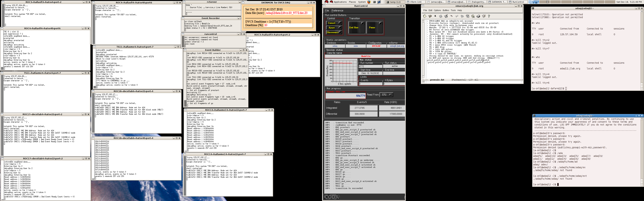Launch Firefox from the top panel
This screenshot has width=644, height=201.
369,2
